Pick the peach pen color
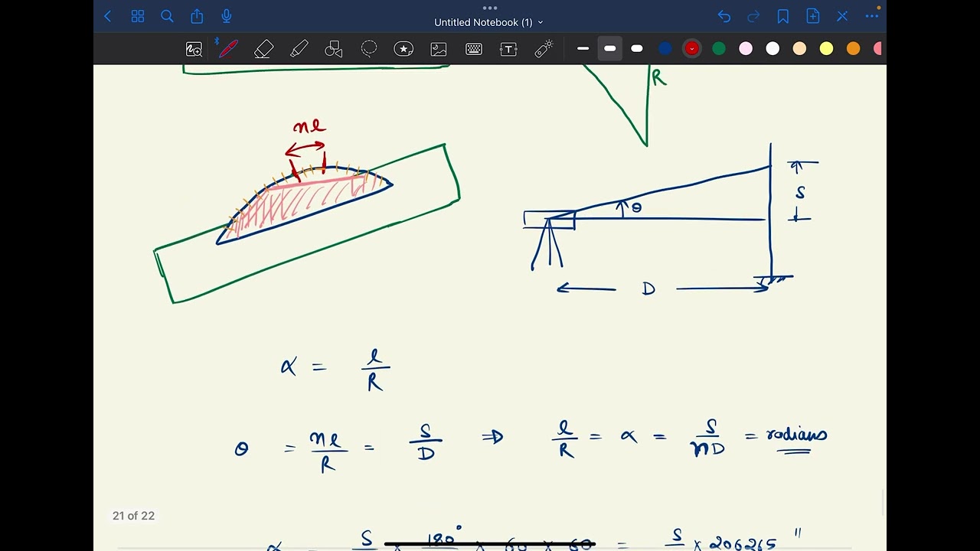The width and height of the screenshot is (980, 551). click(799, 48)
